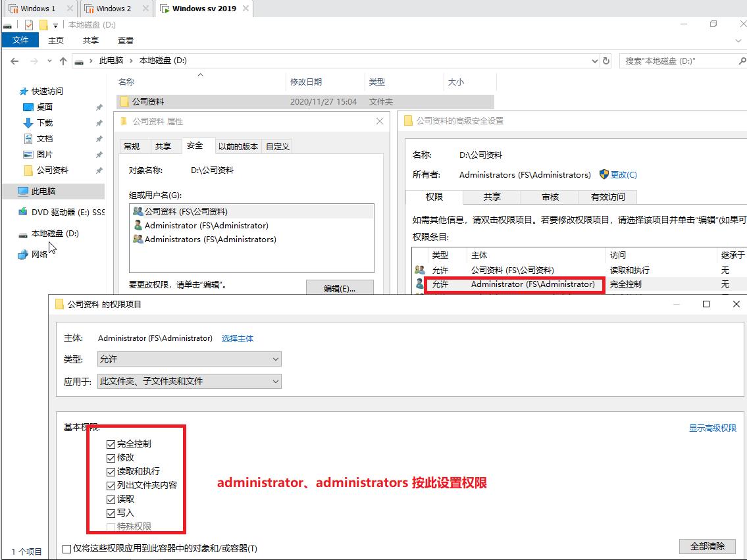
Task: Click the Back navigation arrow
Action: (x=14, y=60)
